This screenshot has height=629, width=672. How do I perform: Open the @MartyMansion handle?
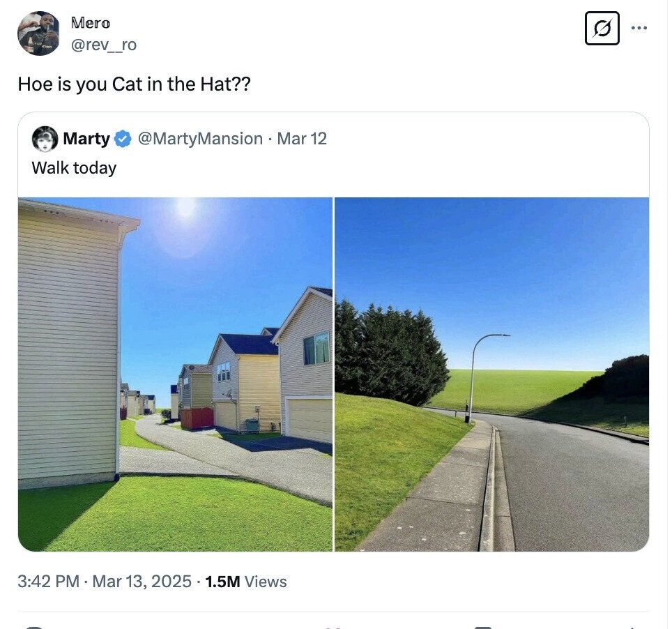click(x=200, y=139)
